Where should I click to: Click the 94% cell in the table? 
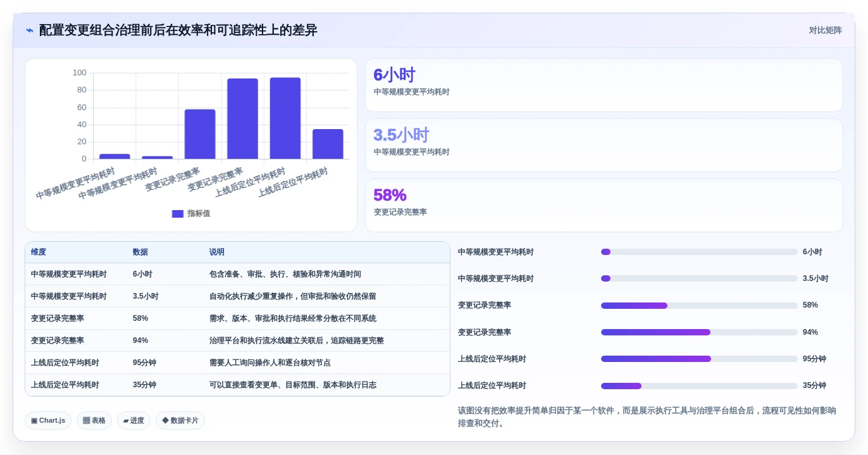pyautogui.click(x=140, y=340)
